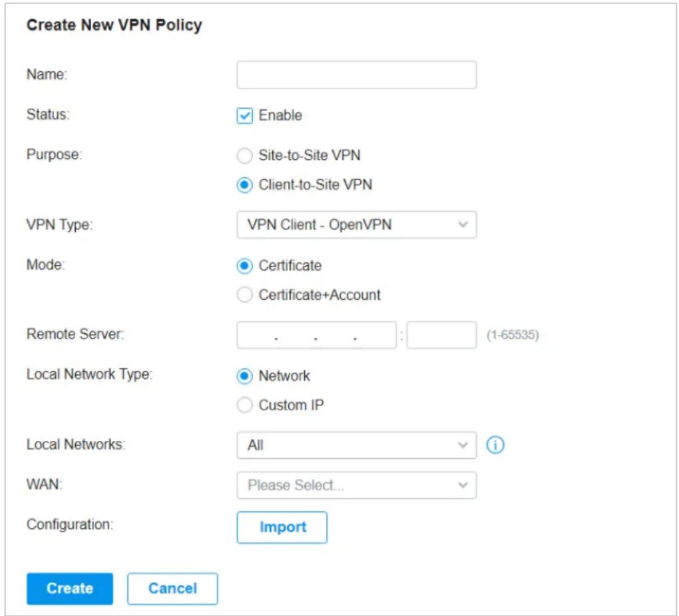Open the VPN Type dropdown
This screenshot has height=616, width=679.
(x=356, y=225)
